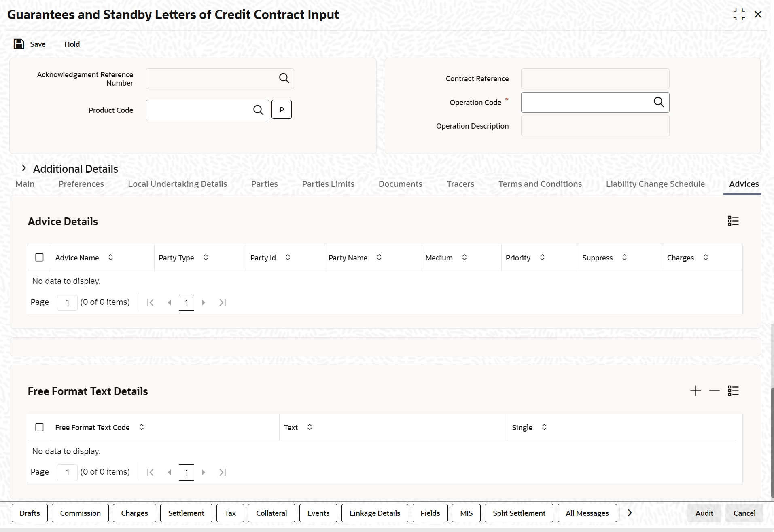Open Product Code search lookup

pyautogui.click(x=258, y=110)
